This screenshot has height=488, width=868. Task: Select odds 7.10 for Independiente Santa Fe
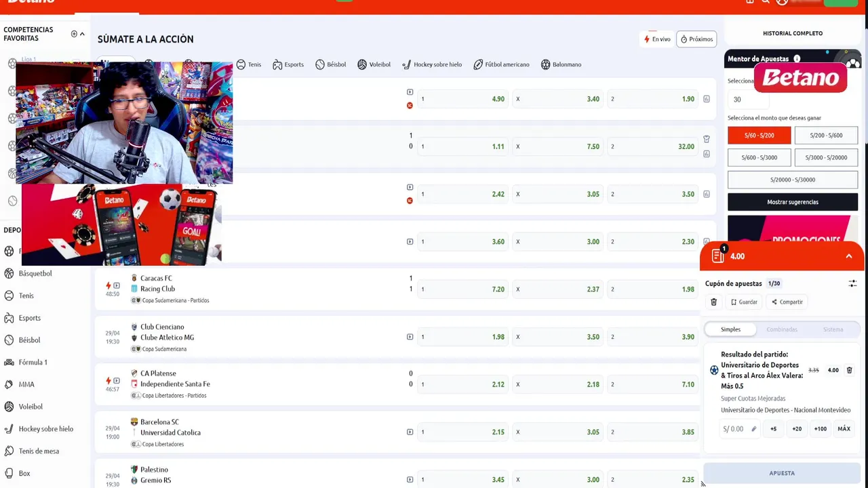tap(652, 384)
